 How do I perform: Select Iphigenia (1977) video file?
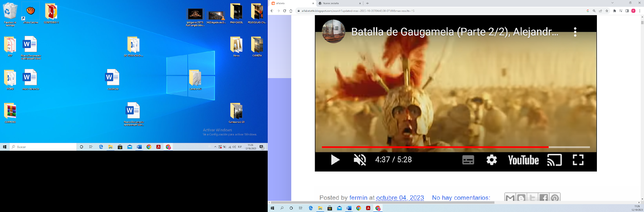(195, 17)
